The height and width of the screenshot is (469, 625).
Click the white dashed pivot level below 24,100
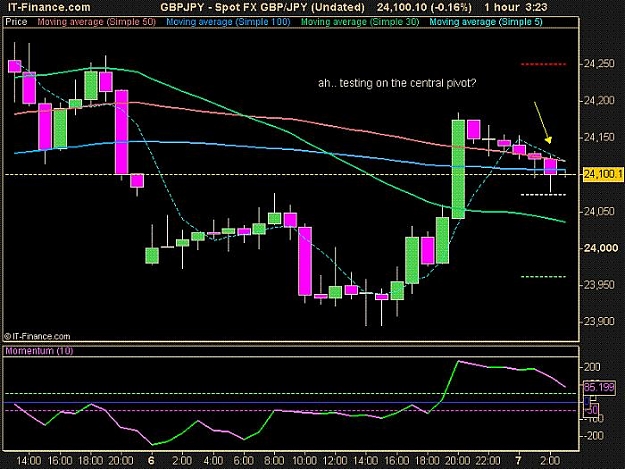(543, 195)
